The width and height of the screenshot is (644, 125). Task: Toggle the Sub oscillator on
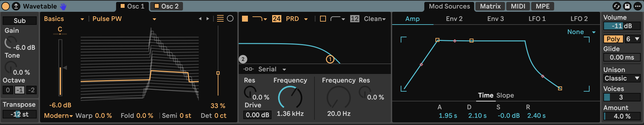(x=20, y=21)
